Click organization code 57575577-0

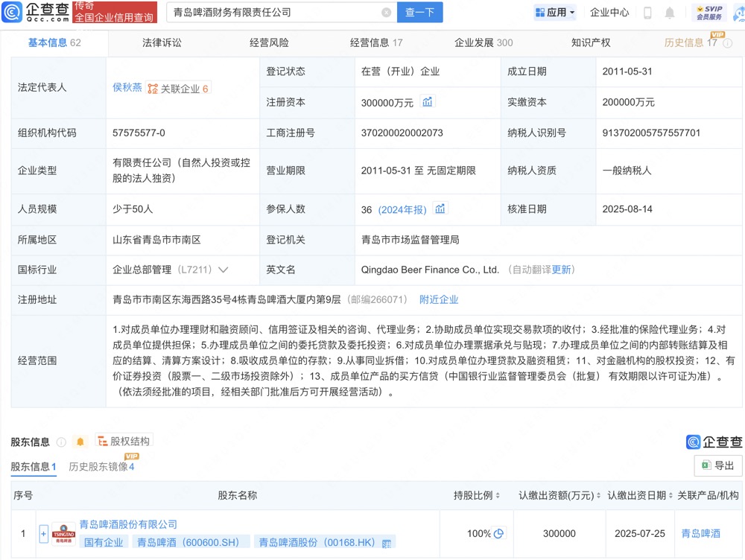click(x=139, y=133)
